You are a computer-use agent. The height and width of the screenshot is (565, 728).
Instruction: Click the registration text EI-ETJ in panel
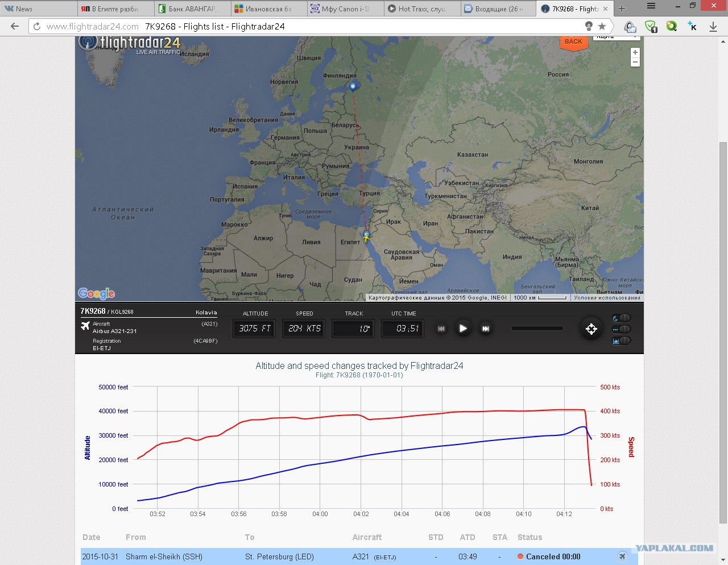102,348
